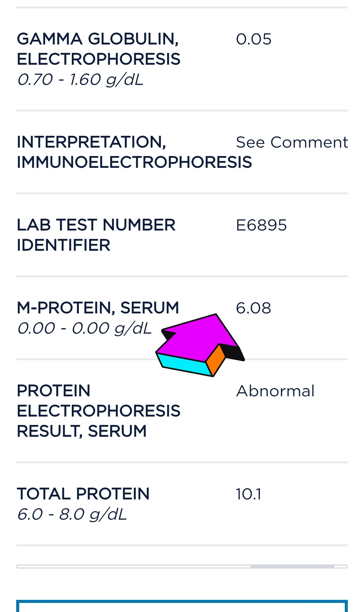Viewport: 364px width, 612px height.
Task: Select the M-Protein, Serum label
Action: [98, 308]
